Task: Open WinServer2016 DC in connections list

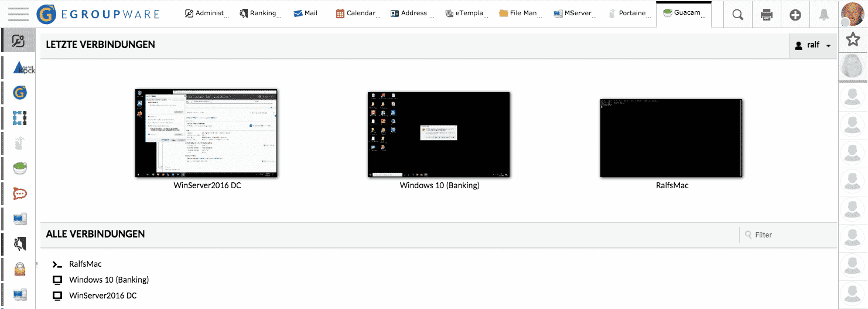Action: coord(102,296)
